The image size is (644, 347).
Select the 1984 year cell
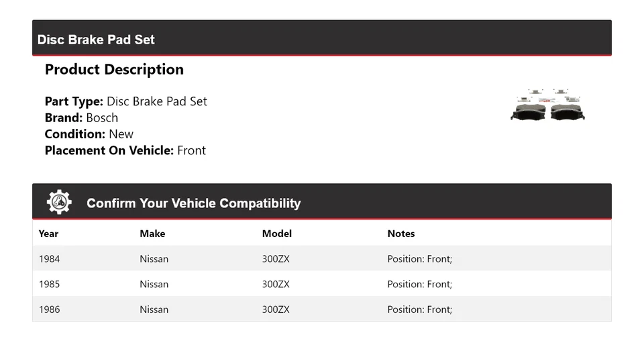(49, 259)
